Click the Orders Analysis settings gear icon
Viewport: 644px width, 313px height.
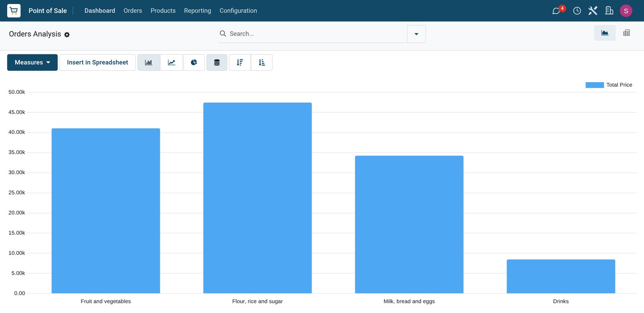tap(67, 35)
